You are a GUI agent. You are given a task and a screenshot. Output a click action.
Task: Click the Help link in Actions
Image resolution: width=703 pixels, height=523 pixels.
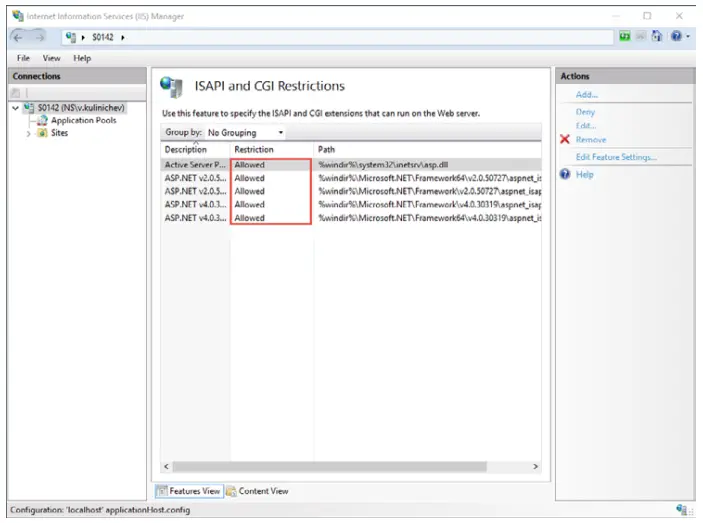[585, 174]
